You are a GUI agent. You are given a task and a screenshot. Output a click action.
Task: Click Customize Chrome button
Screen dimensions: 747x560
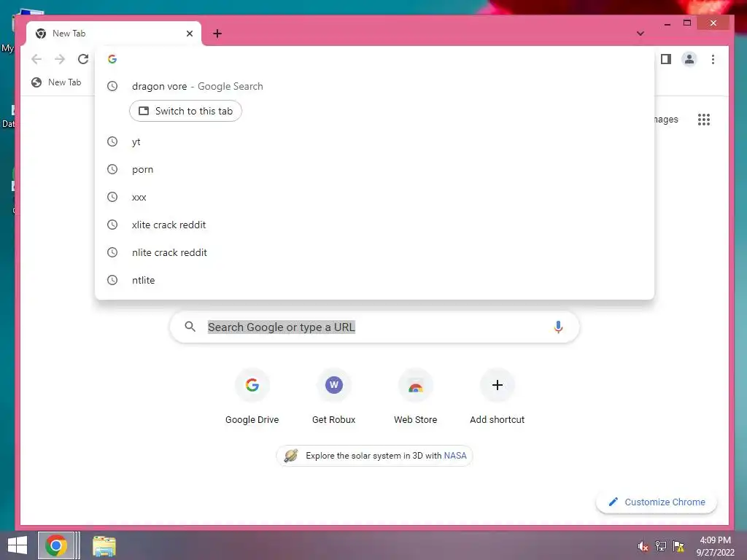pyautogui.click(x=657, y=502)
